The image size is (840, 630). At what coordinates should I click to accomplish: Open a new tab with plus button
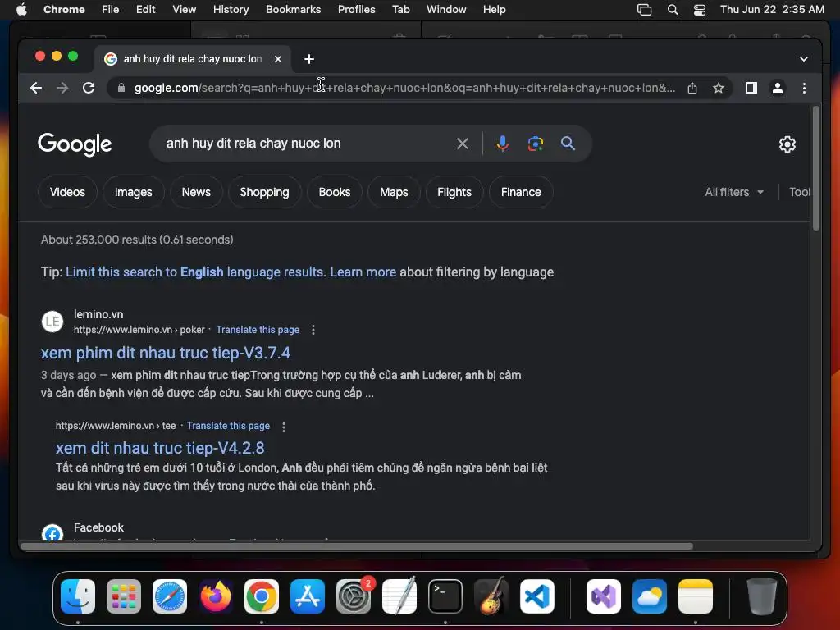(309, 59)
